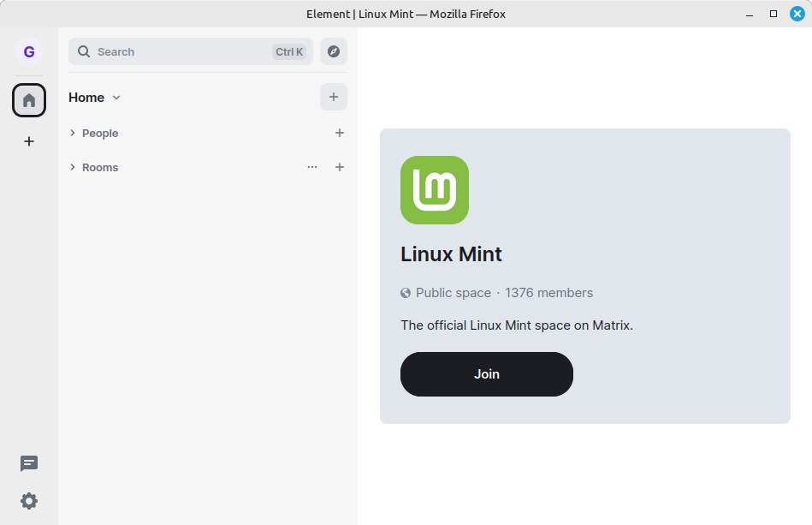Select the Home icon in the spaces sidebar
Viewport: 812px width, 525px height.
click(x=28, y=99)
